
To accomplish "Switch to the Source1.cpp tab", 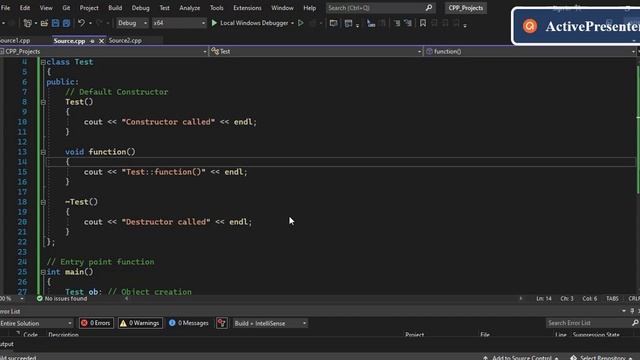I will click(x=15, y=41).
